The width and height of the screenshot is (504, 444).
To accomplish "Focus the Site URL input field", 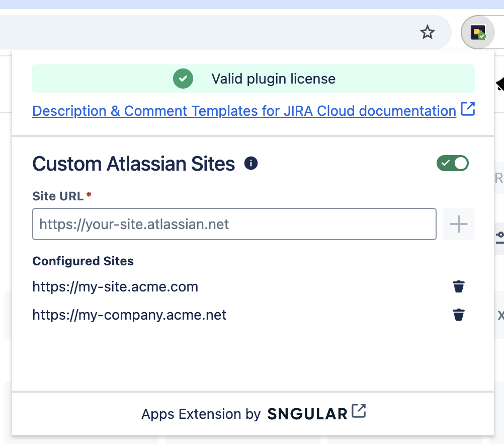I will 234,224.
